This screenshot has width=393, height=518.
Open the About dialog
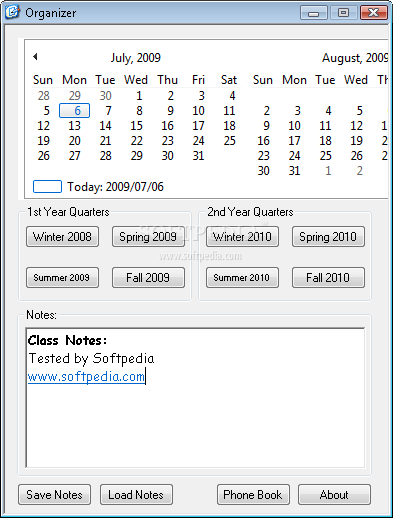[334, 495]
